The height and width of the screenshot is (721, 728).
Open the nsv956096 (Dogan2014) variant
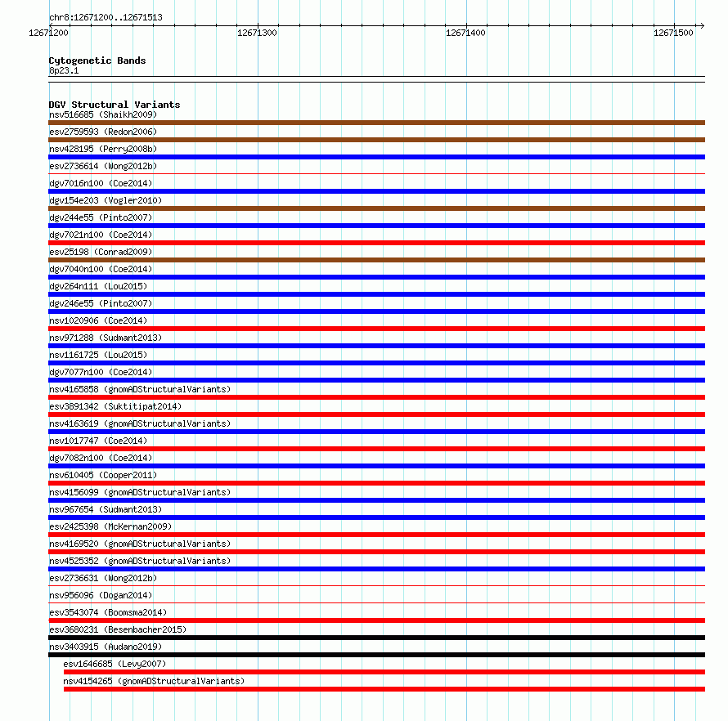(101, 595)
